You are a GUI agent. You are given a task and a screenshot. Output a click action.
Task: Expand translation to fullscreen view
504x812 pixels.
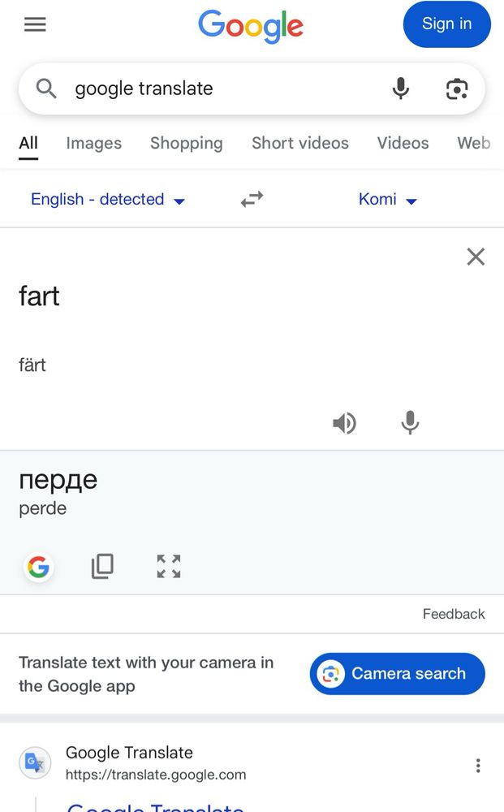tap(169, 566)
